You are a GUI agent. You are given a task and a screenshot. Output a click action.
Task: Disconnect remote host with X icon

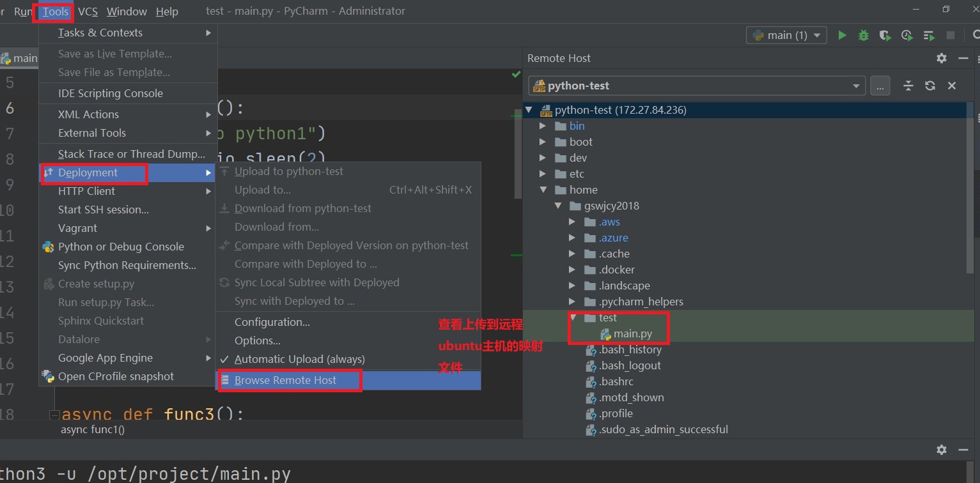tap(951, 86)
